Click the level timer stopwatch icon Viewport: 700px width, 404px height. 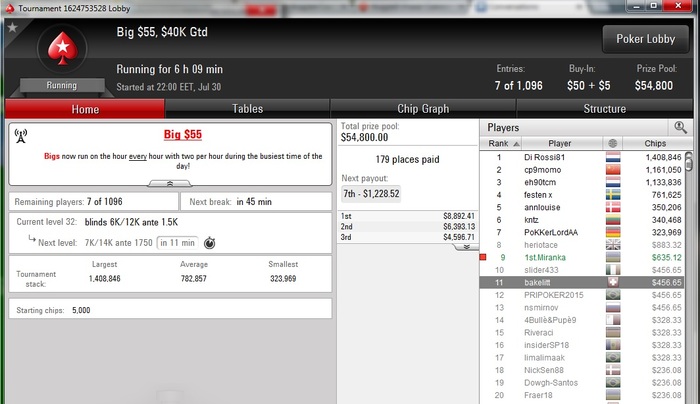tap(209, 243)
